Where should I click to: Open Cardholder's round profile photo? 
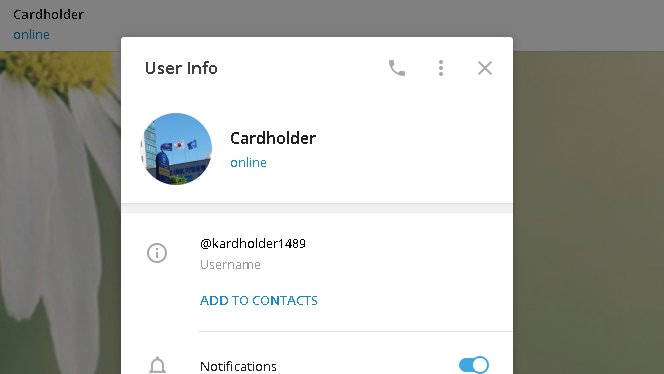[x=176, y=149]
